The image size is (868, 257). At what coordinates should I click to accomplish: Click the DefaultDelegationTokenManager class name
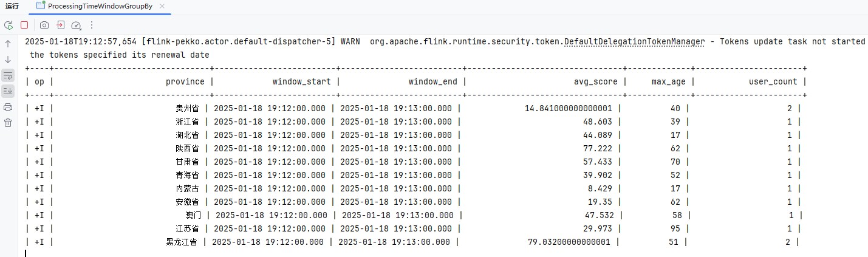(x=634, y=41)
